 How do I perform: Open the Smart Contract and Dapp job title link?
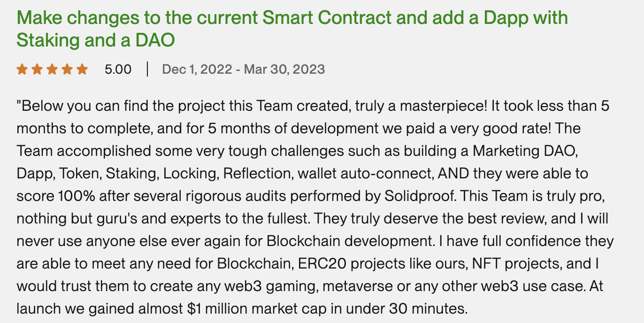(x=292, y=18)
